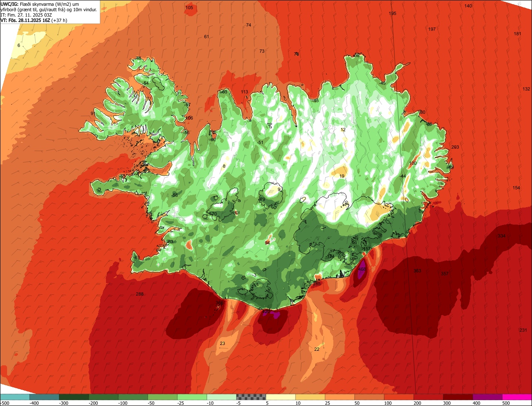
Task: Pick the light orange 25 to 50 legend swatch
Action: coord(340,397)
